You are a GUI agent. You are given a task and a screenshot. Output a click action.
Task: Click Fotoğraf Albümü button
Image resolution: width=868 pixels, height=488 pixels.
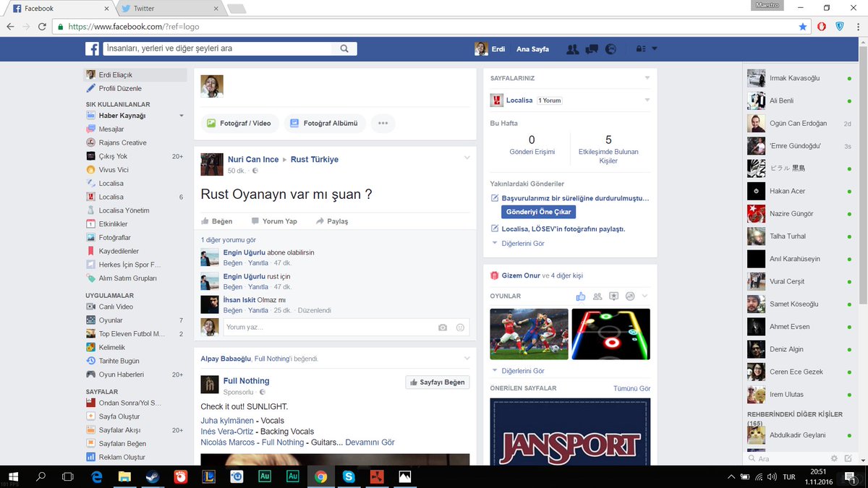tap(325, 123)
